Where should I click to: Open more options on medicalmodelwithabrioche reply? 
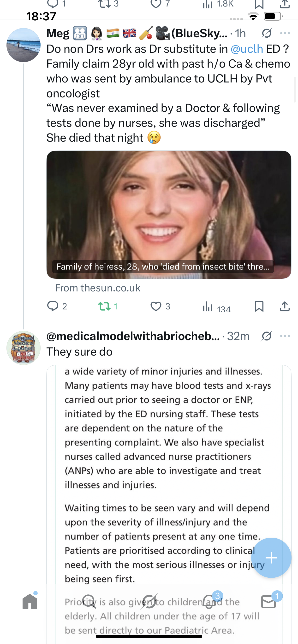[285, 336]
